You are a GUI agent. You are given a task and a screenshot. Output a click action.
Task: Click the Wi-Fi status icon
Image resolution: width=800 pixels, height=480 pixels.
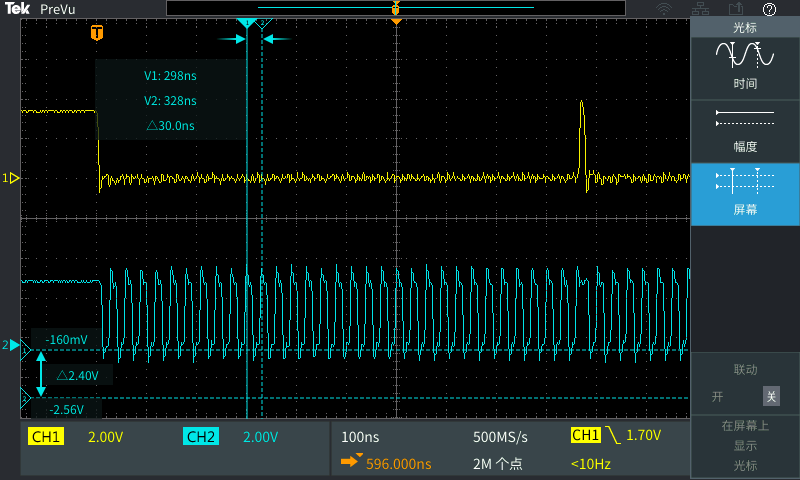664,9
